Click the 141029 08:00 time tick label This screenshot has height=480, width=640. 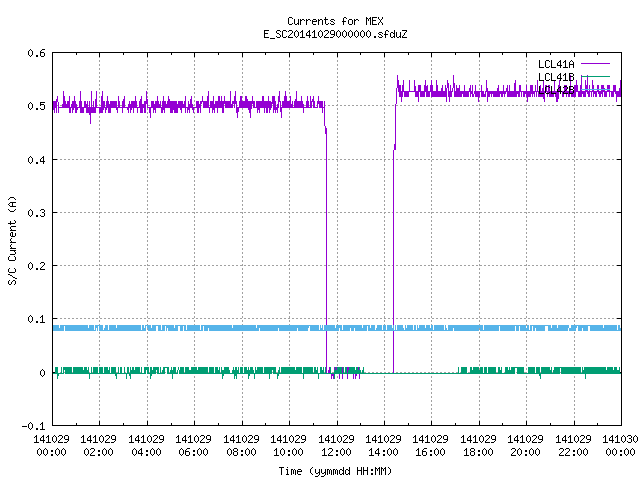coord(242,445)
